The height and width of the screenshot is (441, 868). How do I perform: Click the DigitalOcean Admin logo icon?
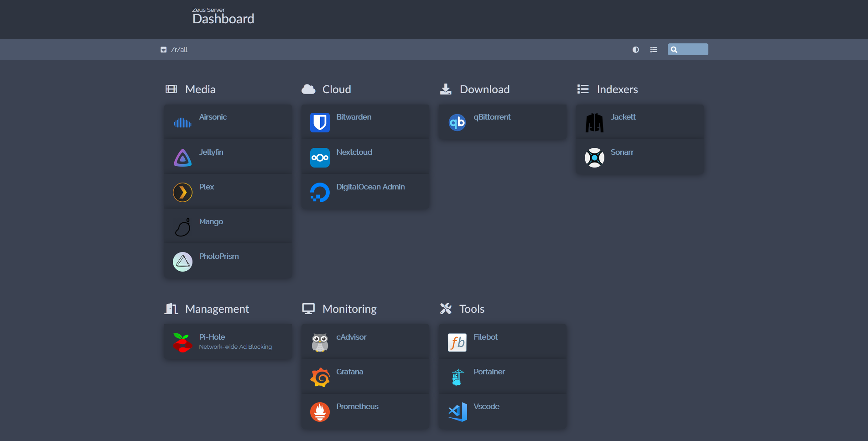coord(320,192)
